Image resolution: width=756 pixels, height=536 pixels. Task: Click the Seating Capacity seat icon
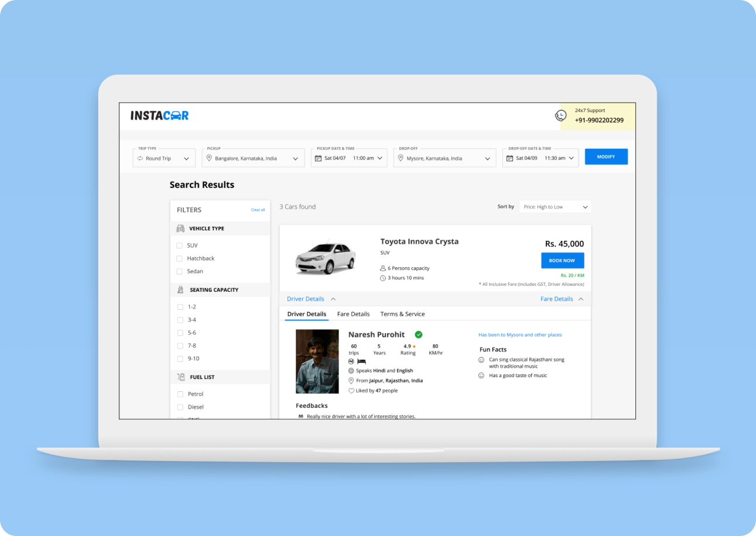click(x=180, y=290)
